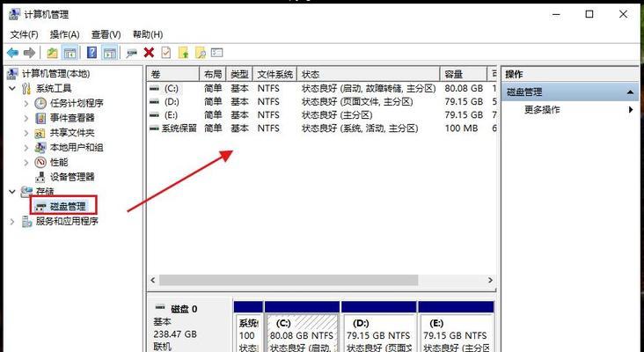Click the Storage icon (存储)
644x352 pixels.
pyautogui.click(x=26, y=192)
